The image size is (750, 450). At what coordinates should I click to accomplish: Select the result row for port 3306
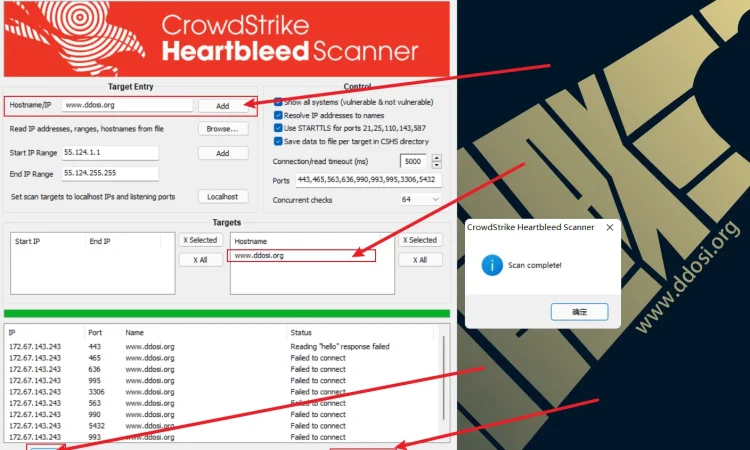222,392
